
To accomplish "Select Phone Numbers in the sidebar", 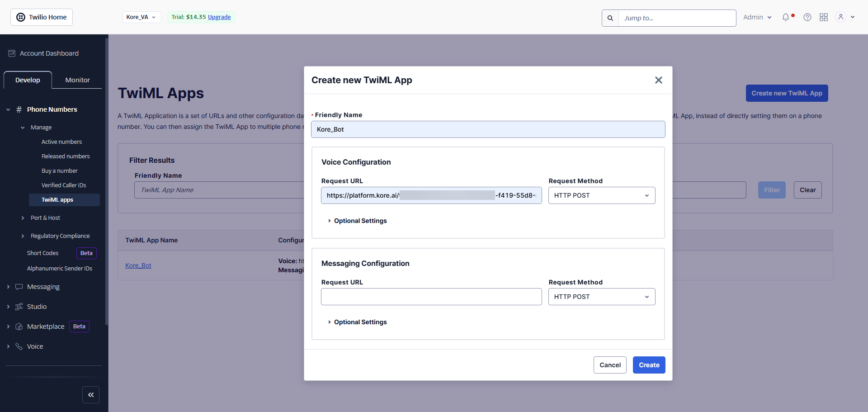I will [52, 109].
